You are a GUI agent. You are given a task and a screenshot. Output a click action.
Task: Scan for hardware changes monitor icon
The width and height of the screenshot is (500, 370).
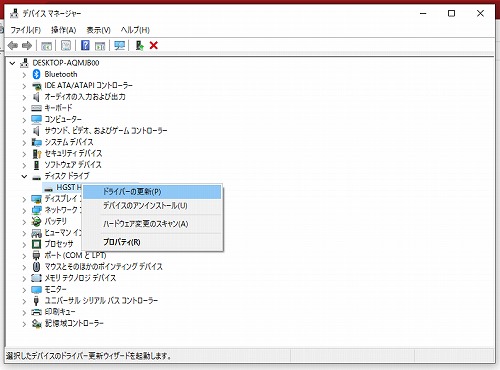(120, 45)
